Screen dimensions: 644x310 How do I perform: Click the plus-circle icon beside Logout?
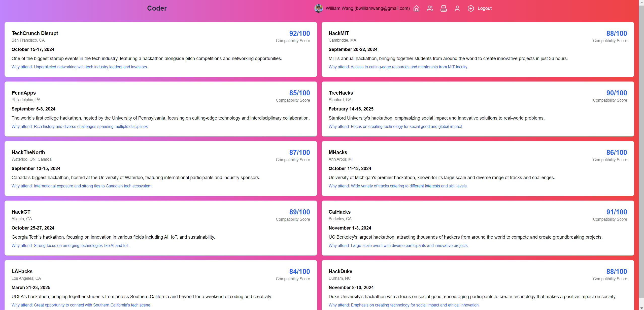(470, 8)
